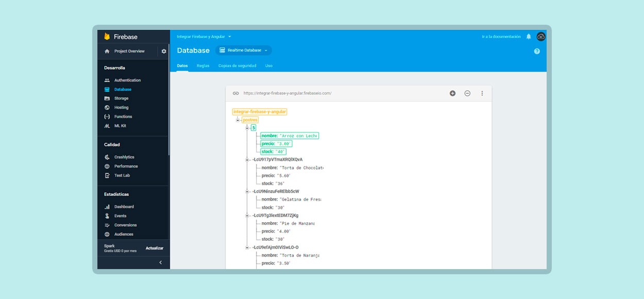Collapse the -LcU9efAjm0IViSwLO-O node
The image size is (644, 299).
click(247, 247)
